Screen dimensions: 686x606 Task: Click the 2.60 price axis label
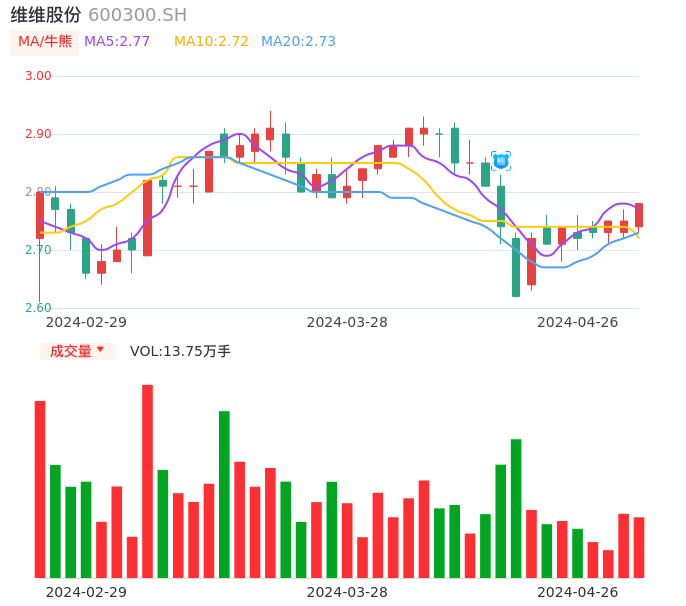point(38,308)
